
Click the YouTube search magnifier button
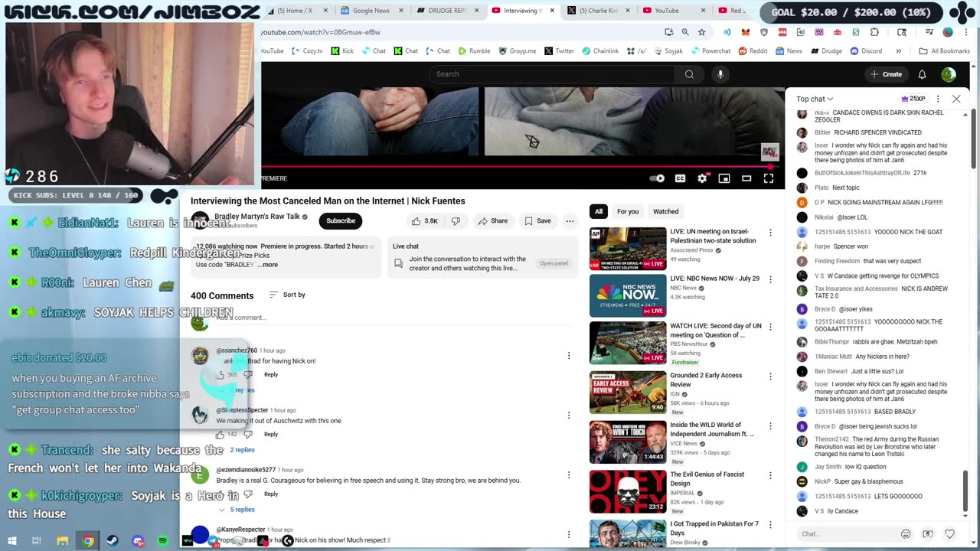coord(689,74)
